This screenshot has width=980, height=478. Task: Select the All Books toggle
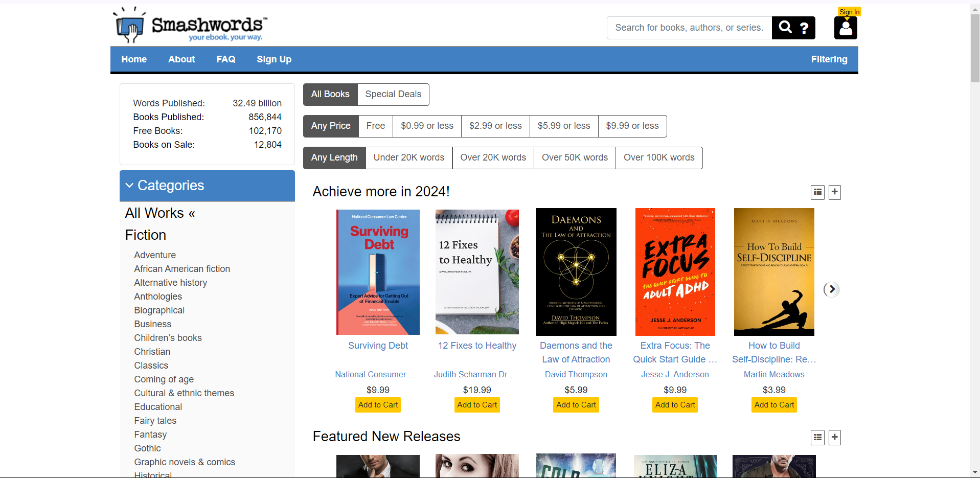click(x=330, y=95)
